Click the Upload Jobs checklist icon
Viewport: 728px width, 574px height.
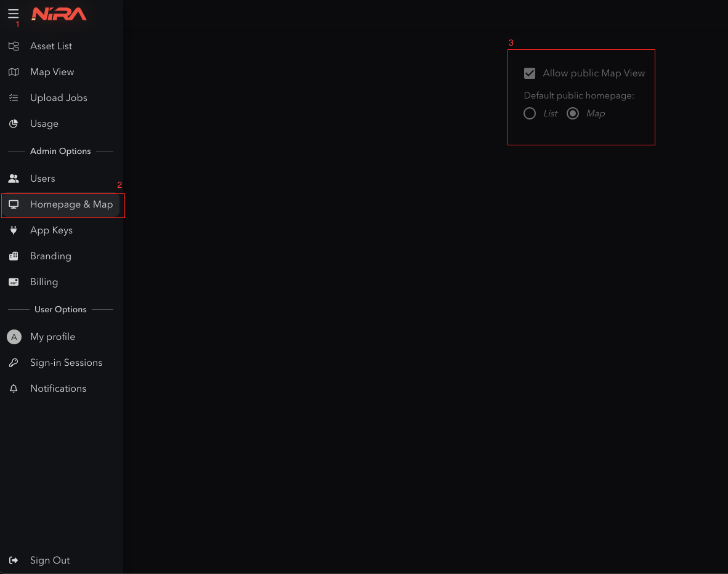click(14, 98)
